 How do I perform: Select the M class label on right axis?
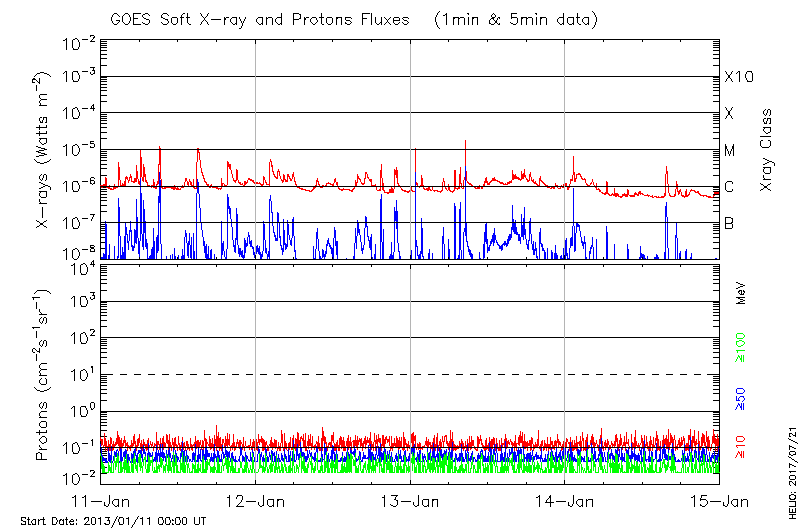pyautogui.click(x=730, y=151)
